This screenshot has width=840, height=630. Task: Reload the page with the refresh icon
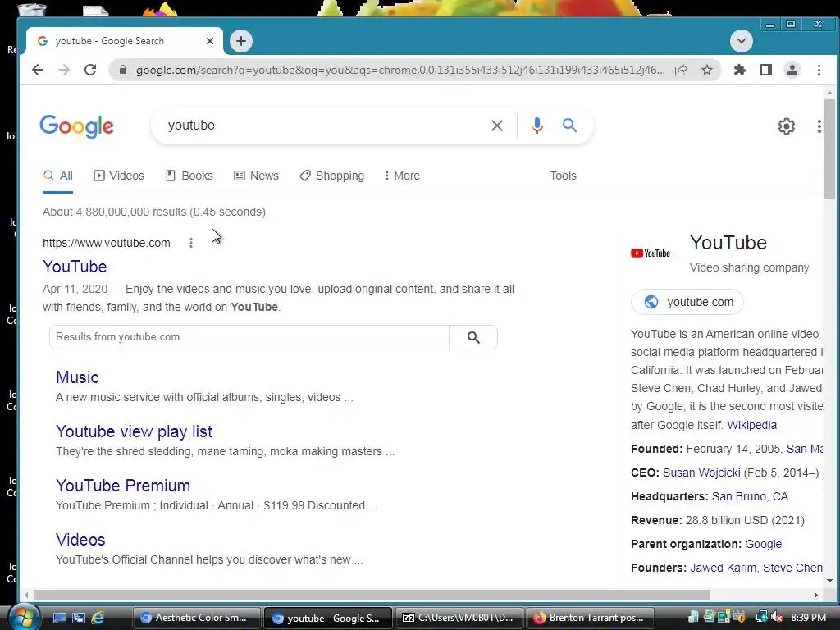90,70
